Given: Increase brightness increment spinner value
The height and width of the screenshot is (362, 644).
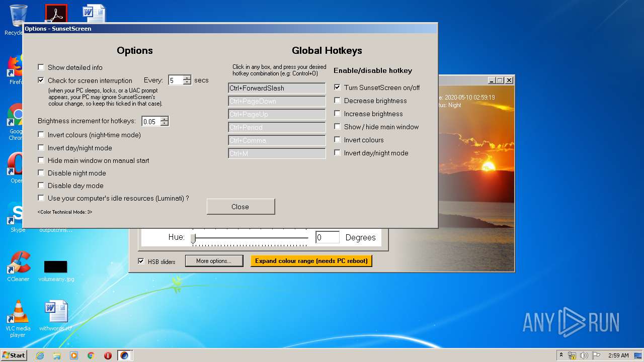Looking at the screenshot, I should pyautogui.click(x=164, y=119).
